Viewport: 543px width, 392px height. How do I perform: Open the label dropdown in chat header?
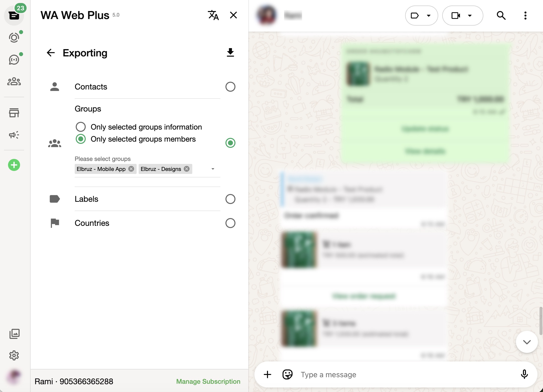coord(421,16)
